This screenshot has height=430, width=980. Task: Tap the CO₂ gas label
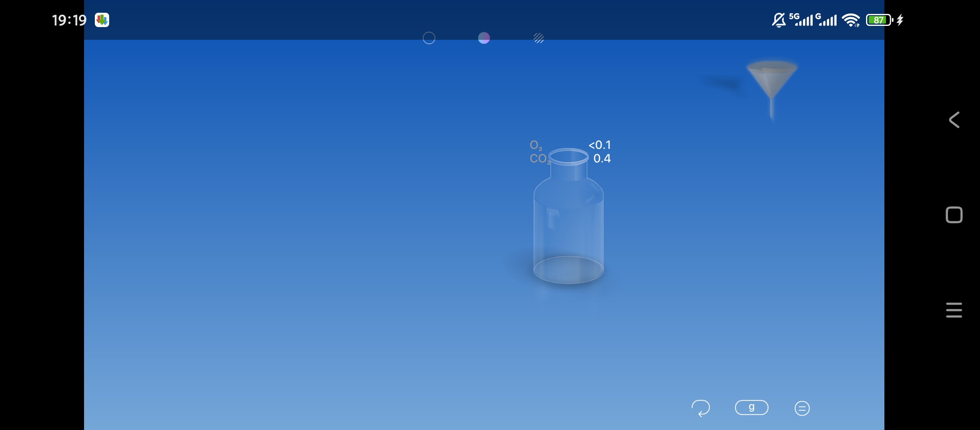pos(539,159)
